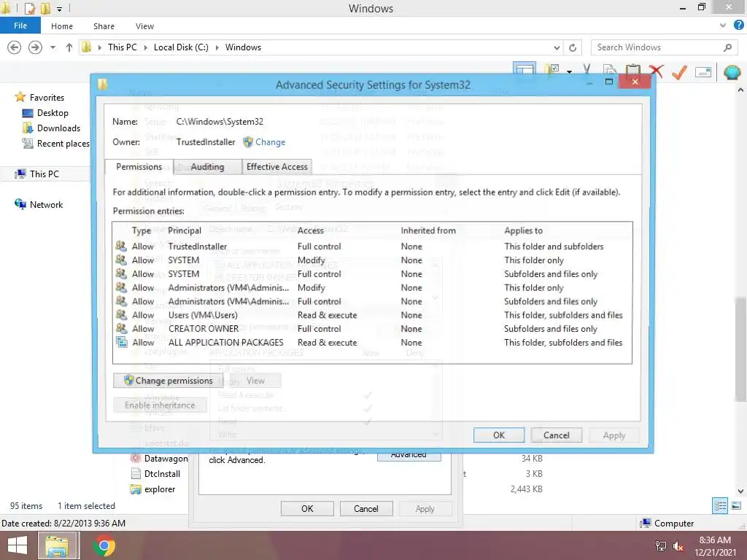This screenshot has height=560, width=747.
Task: Open the address bar history dropdown
Action: (557, 47)
